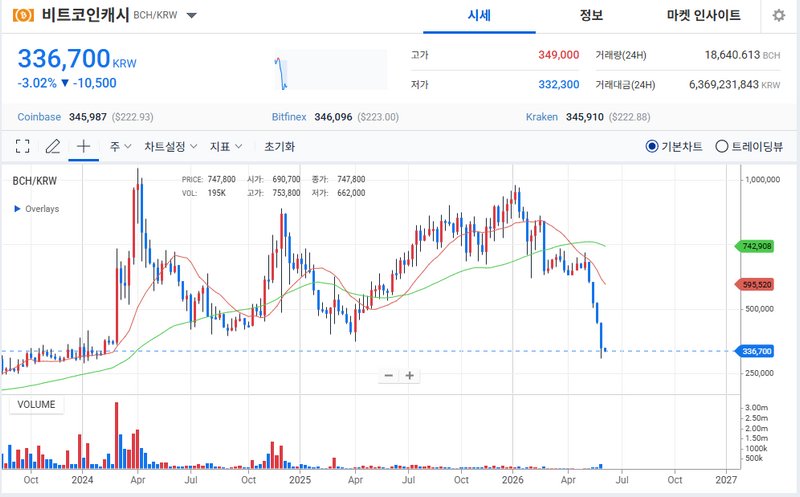Screen dimensions: 800x497
Task: Open the 차트설정 dropdown
Action: coord(170,147)
